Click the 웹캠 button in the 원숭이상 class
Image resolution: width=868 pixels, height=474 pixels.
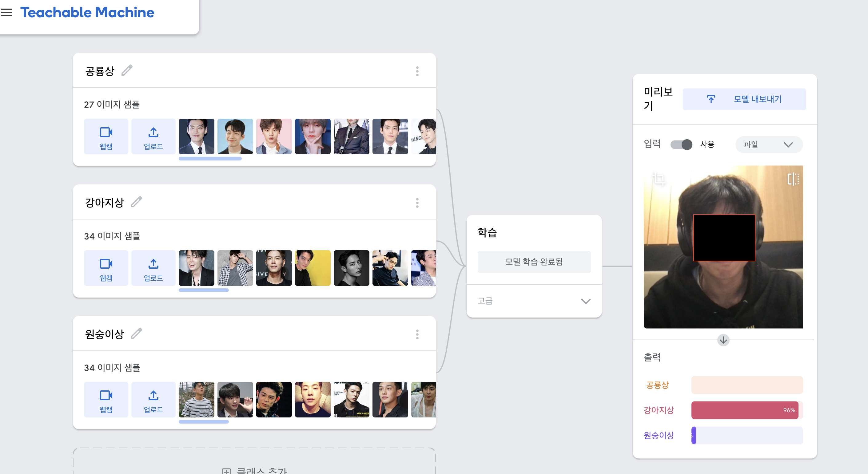(106, 399)
